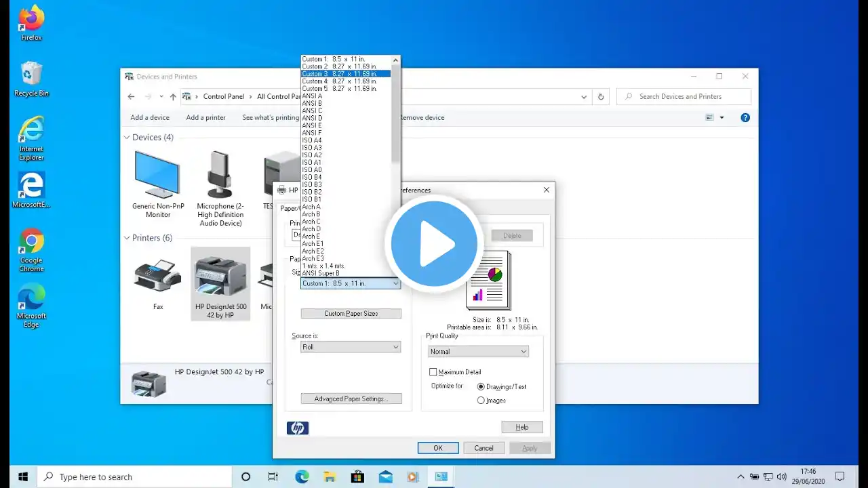
Task: Choose Arch D in the paper size list
Action: tap(346, 229)
